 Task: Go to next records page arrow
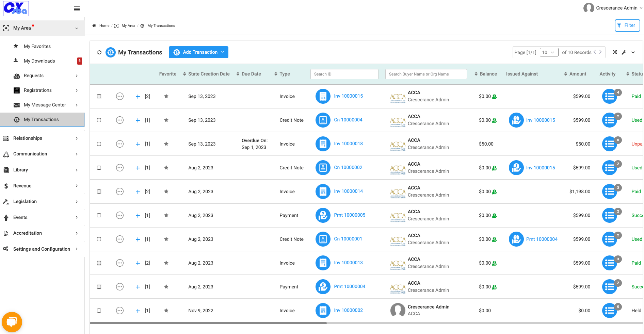point(600,52)
